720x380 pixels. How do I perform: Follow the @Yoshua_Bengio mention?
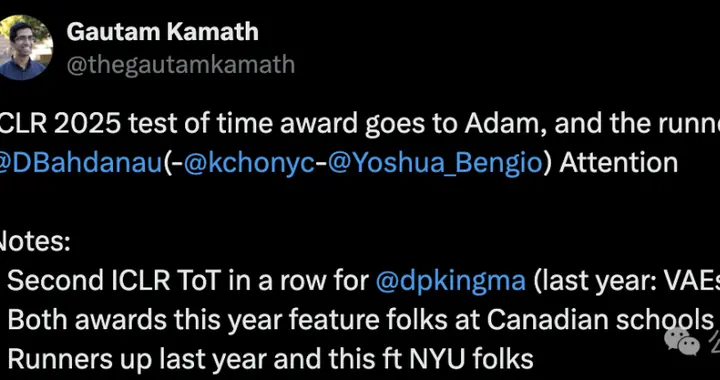435,163
